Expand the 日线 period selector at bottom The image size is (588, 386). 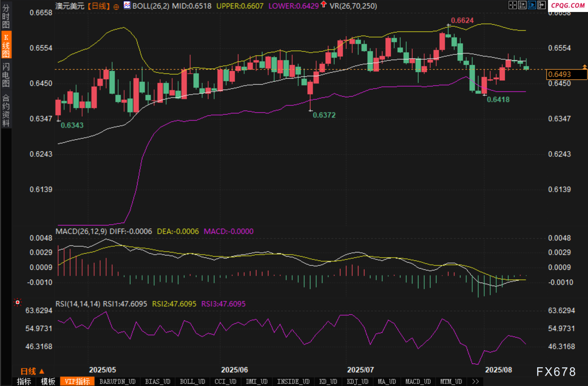(x=32, y=371)
